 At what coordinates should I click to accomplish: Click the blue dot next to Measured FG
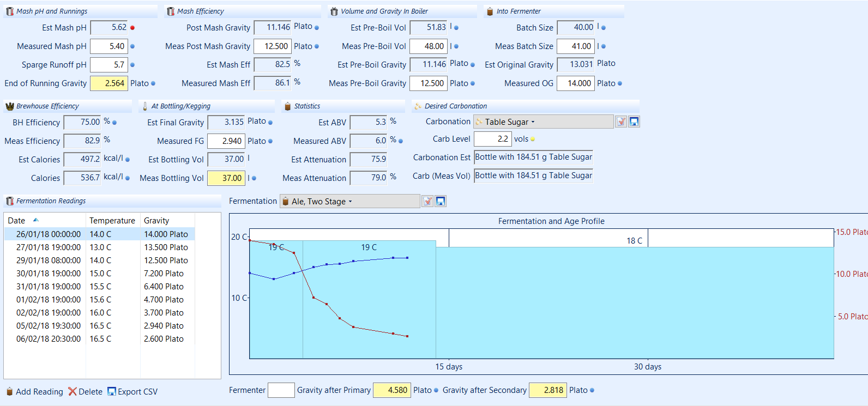270,141
